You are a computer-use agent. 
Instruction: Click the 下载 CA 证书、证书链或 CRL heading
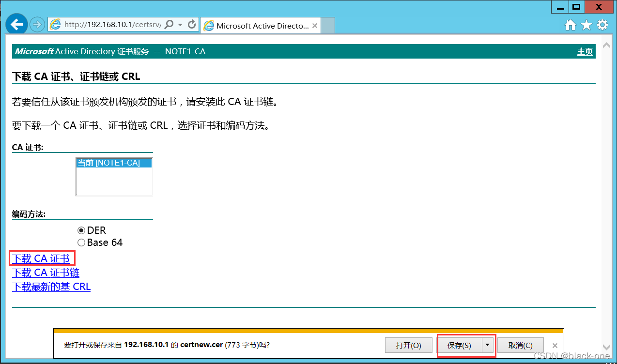coord(76,76)
